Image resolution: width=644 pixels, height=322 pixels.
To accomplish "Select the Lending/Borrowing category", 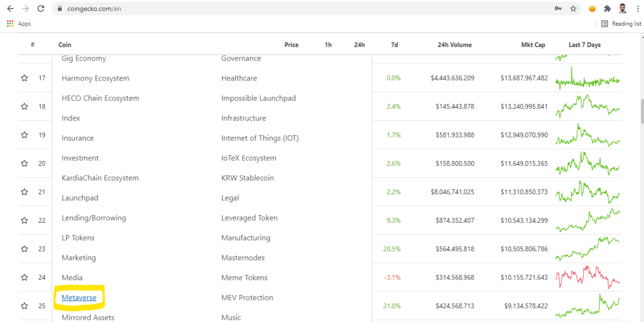I will (x=94, y=218).
